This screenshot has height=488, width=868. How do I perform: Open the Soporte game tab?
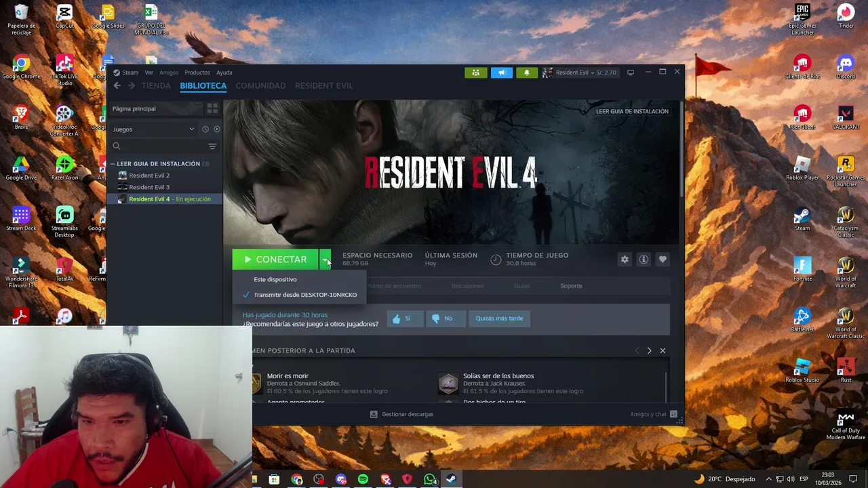pyautogui.click(x=571, y=286)
